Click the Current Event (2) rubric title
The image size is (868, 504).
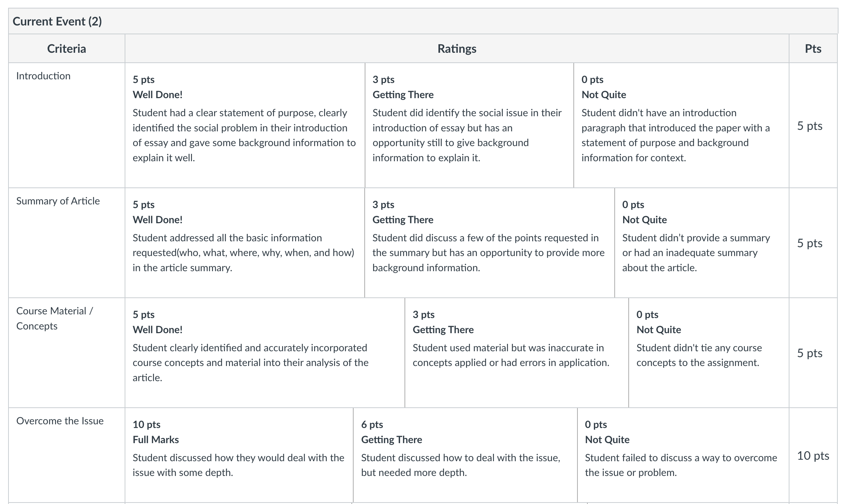(x=57, y=21)
